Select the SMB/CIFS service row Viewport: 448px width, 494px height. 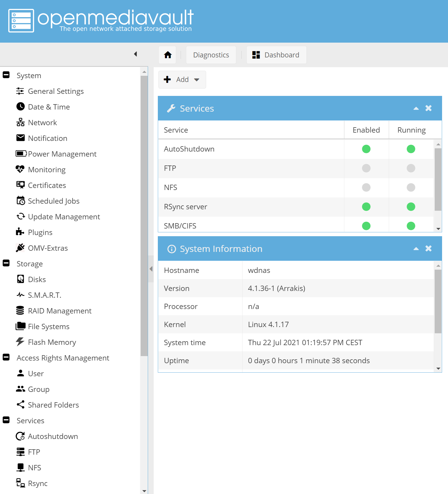(x=296, y=225)
